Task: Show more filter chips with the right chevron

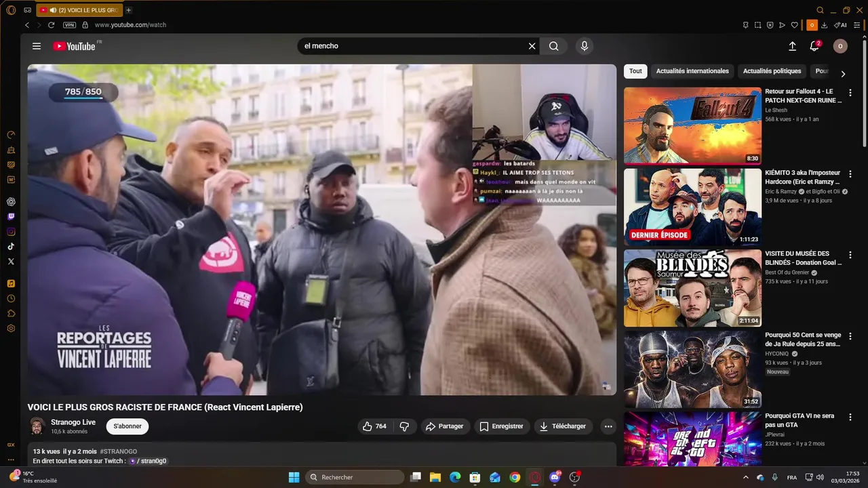Action: click(x=843, y=74)
